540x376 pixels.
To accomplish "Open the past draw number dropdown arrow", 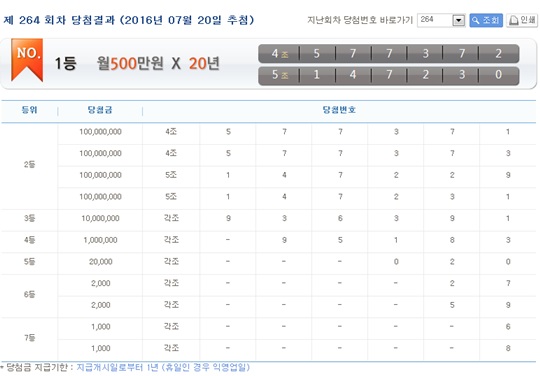I will [x=458, y=20].
